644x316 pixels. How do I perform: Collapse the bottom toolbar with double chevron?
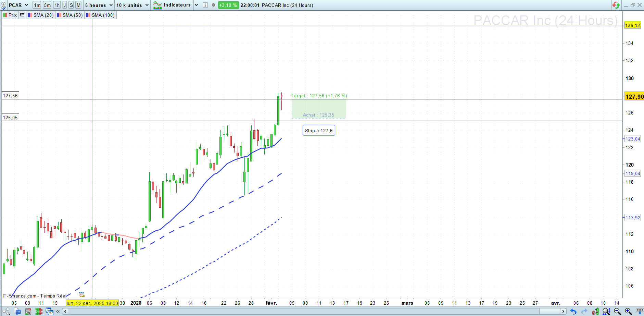[x=58, y=312]
